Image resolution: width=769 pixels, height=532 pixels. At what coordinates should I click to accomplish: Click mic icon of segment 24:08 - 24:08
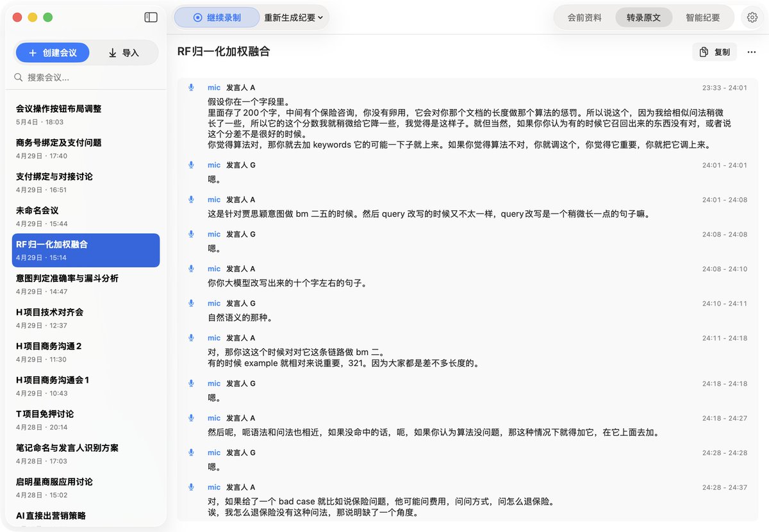[191, 235]
